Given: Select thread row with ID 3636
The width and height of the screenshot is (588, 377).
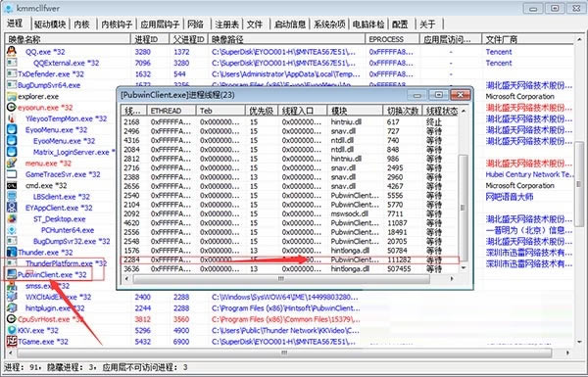Looking at the screenshot, I should point(289,269).
